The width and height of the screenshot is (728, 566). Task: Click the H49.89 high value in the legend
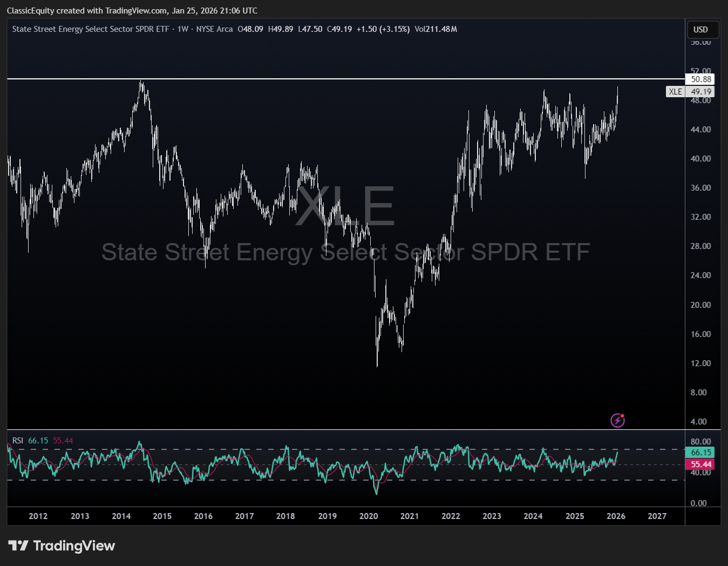(x=281, y=29)
